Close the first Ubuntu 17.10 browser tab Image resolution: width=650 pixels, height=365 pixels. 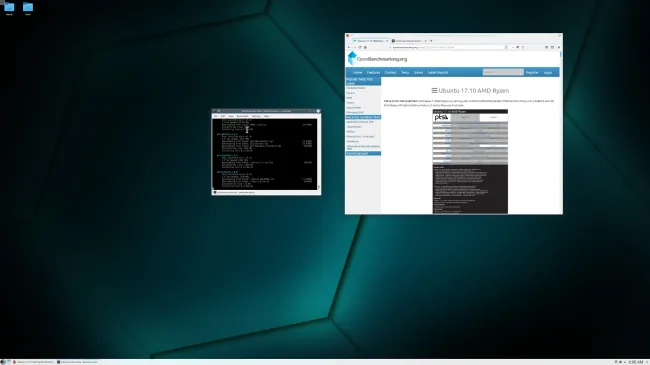coord(387,41)
